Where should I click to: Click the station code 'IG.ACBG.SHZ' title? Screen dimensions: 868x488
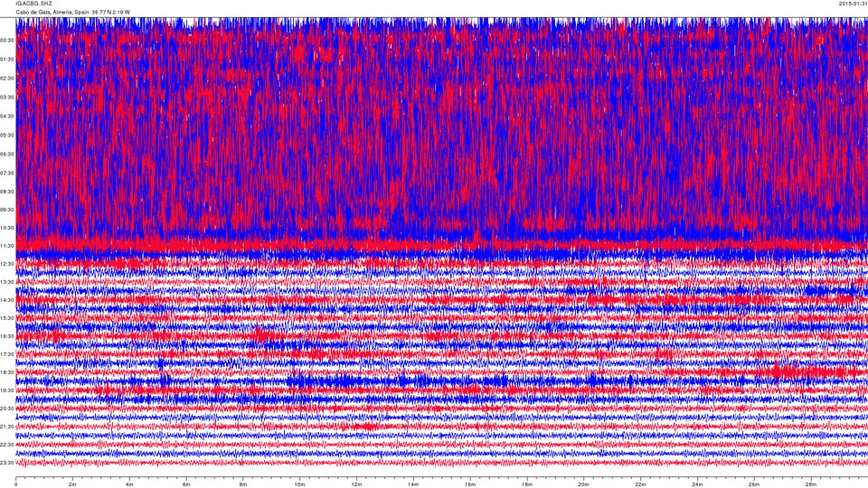(x=33, y=4)
